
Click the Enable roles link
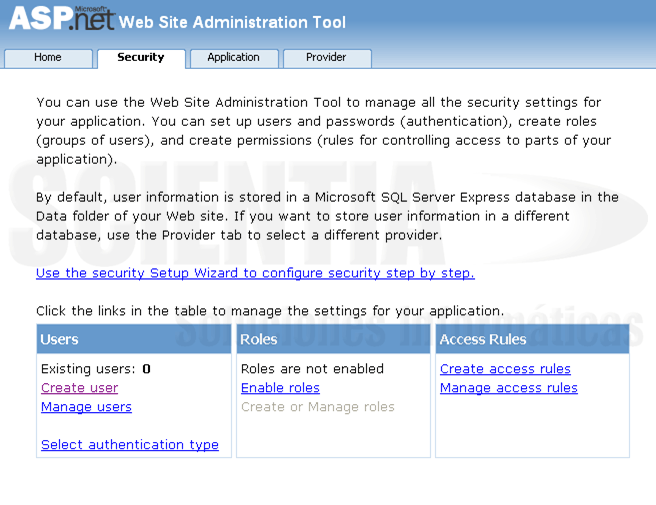click(x=280, y=388)
